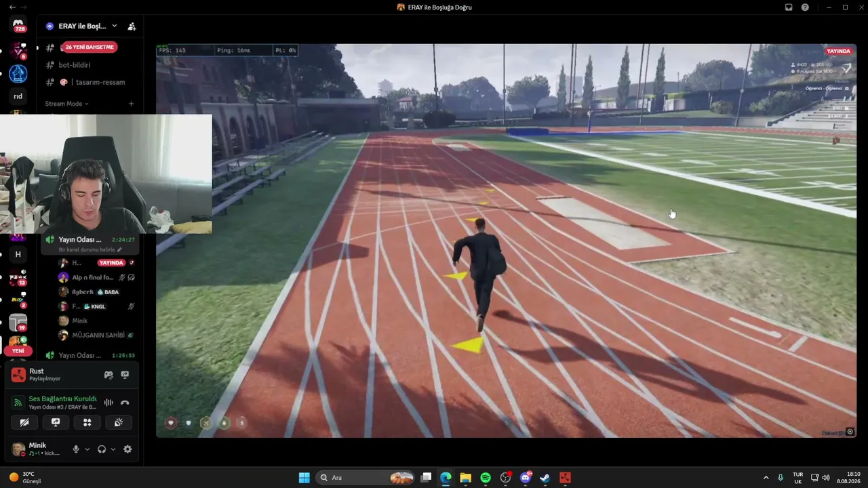Open Steam from the taskbar
The width and height of the screenshot is (868, 488).
coord(545,478)
